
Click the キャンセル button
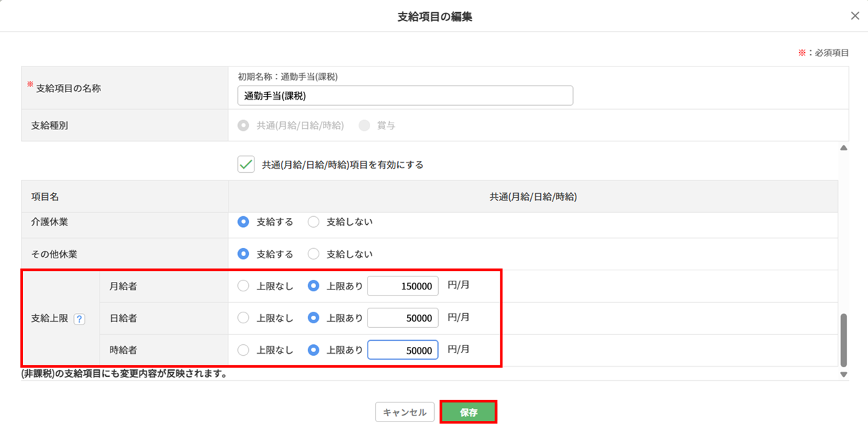(404, 412)
